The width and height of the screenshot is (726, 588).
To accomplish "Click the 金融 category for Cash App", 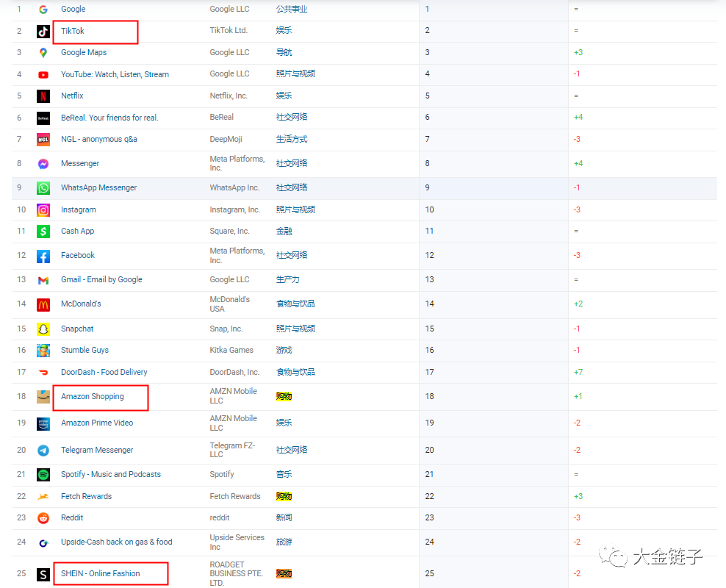I will click(284, 231).
